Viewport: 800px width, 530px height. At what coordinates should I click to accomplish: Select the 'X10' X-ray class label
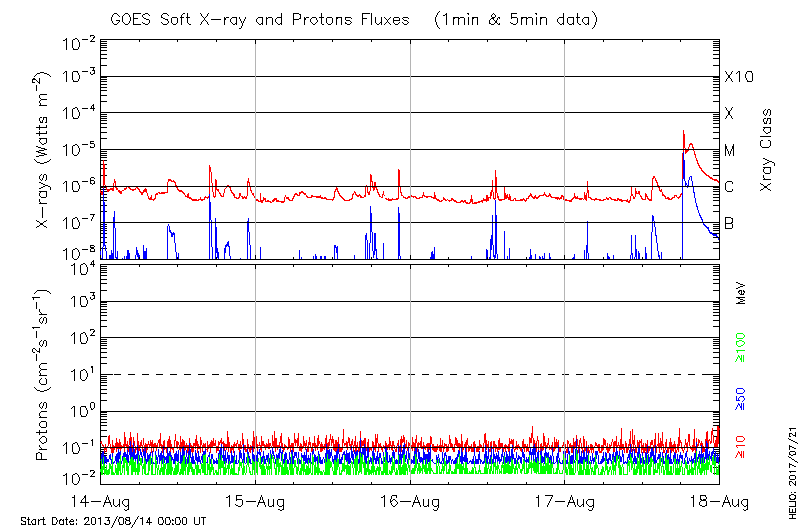point(738,77)
